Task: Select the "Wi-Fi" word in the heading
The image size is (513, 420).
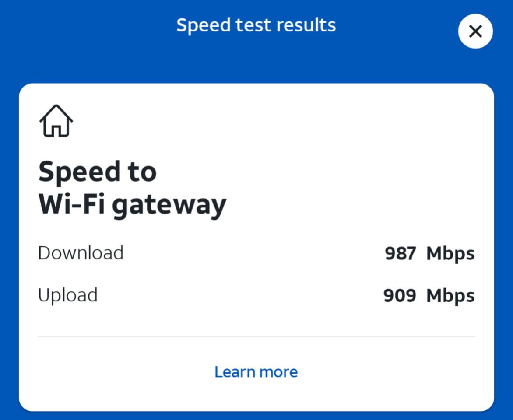Action: 71,204
